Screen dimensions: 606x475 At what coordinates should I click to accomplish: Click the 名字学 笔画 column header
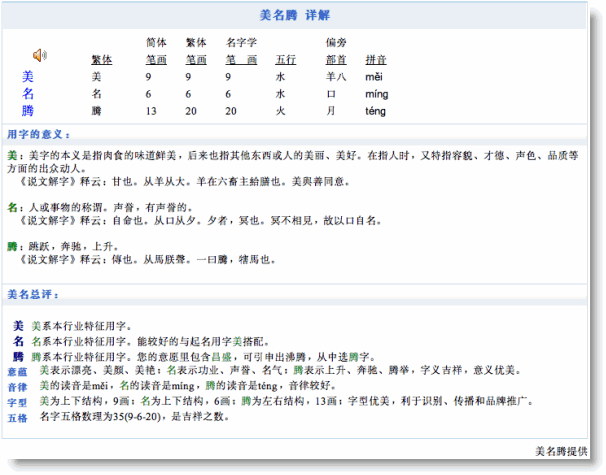click(241, 51)
